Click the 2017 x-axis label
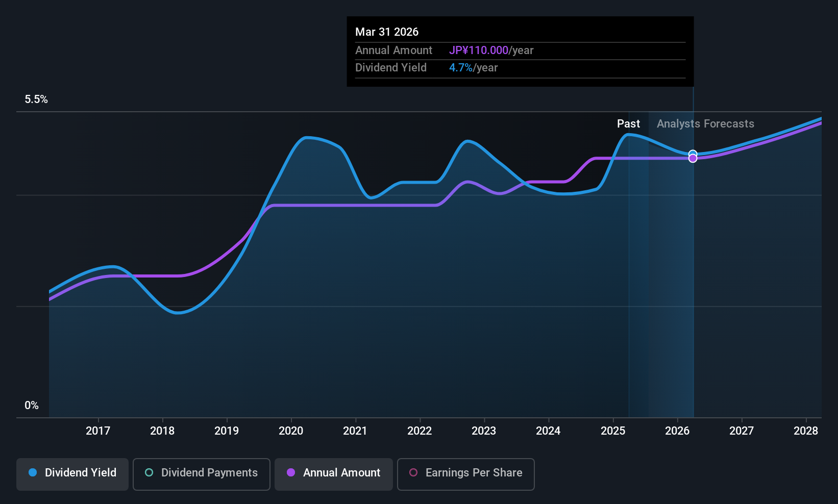This screenshot has width=838, height=504. click(x=98, y=431)
